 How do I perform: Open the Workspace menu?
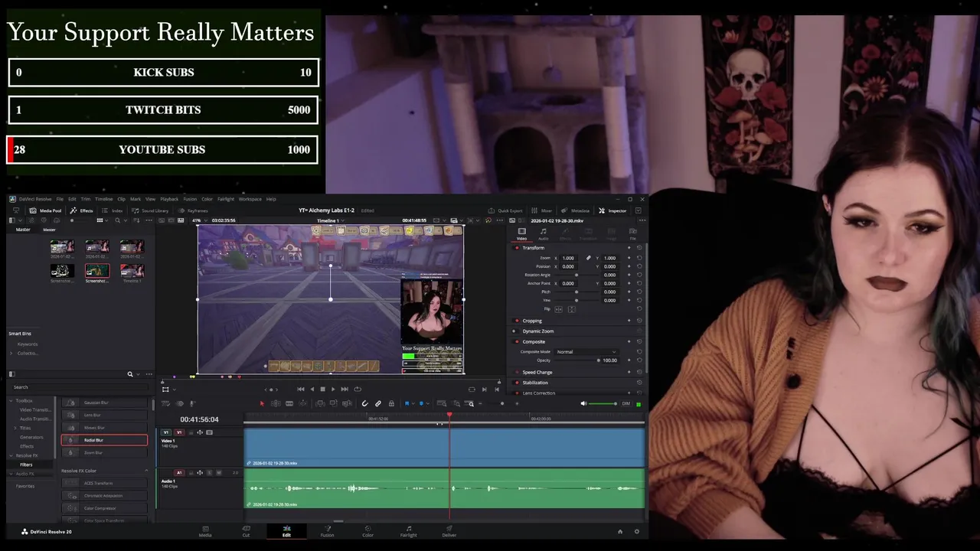point(250,199)
